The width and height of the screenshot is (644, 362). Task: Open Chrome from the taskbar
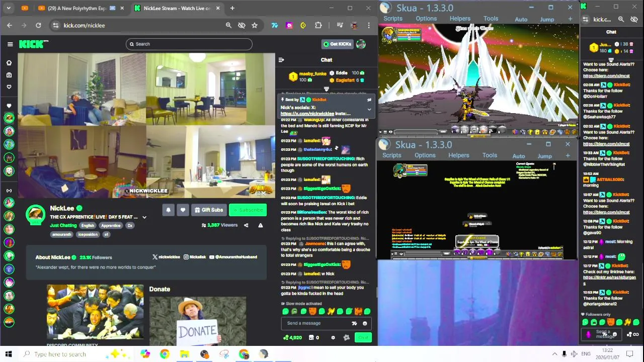[165, 354]
